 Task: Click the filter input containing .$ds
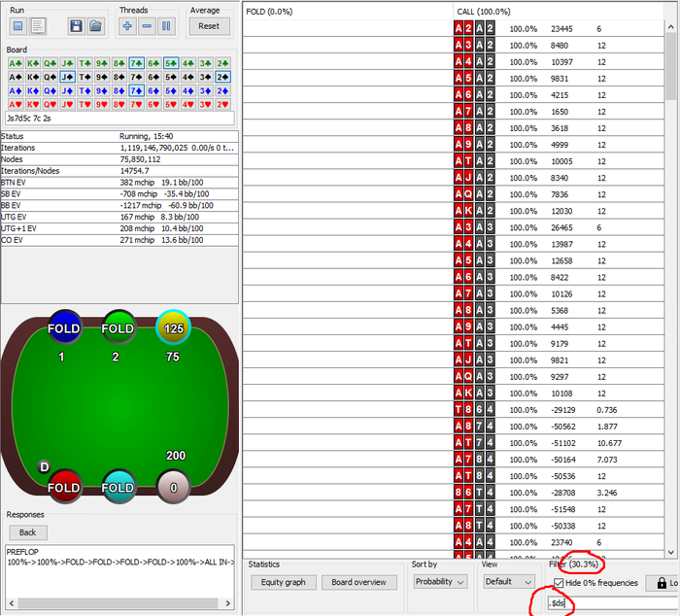point(611,603)
